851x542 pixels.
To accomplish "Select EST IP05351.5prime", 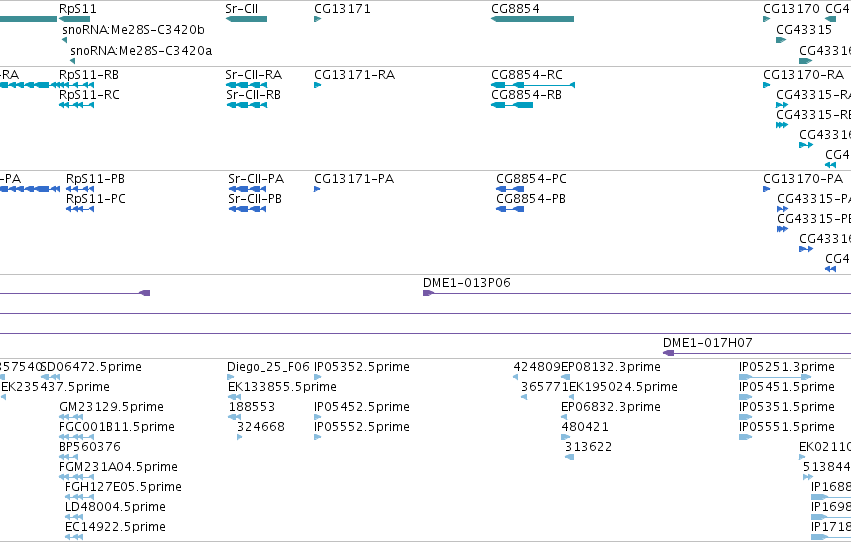I will [786, 407].
